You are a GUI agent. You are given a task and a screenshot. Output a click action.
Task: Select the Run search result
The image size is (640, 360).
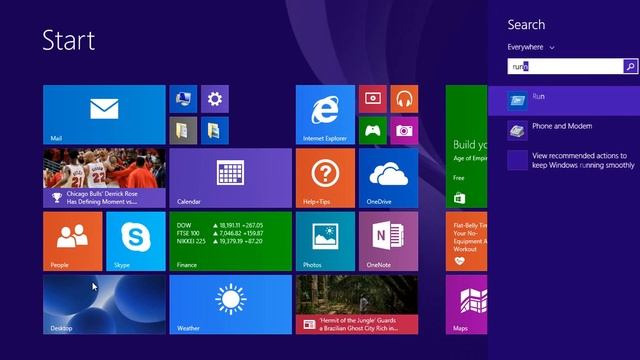(564, 101)
